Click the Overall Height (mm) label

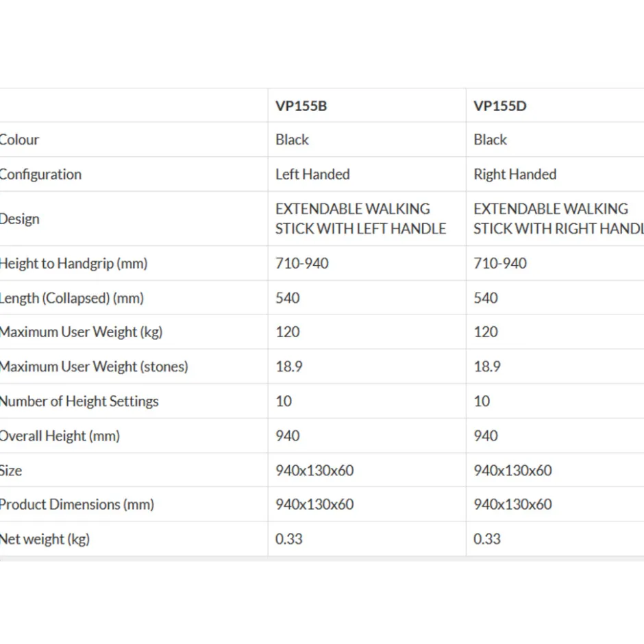[60, 436]
